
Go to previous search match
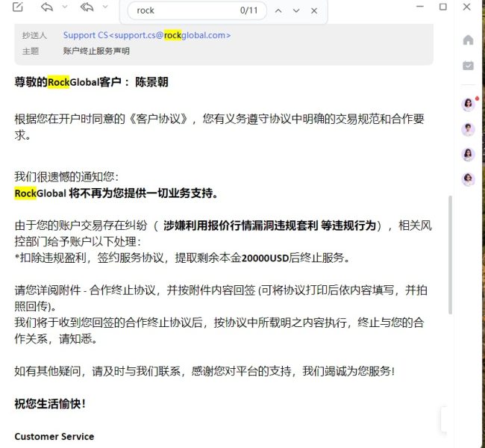pos(278,11)
